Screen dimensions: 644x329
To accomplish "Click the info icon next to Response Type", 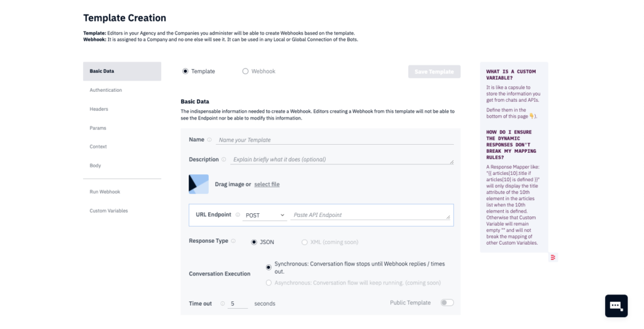I will click(x=233, y=241).
